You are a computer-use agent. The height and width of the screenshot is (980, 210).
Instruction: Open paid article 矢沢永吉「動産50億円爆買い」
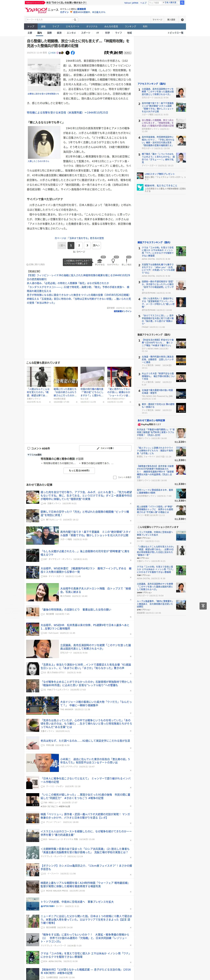tap(156, 432)
